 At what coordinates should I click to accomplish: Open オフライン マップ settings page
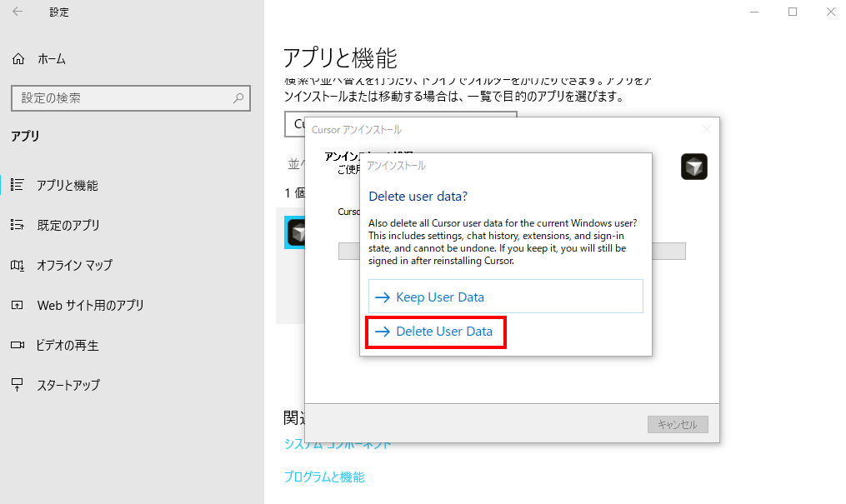coord(74,265)
